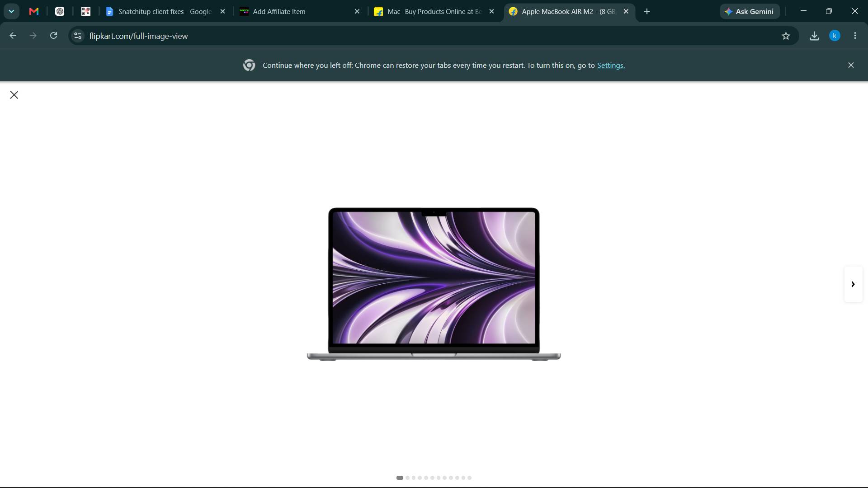Open the pinned QR code tab
Screen dimensions: 868x488
pyautogui.click(x=86, y=12)
